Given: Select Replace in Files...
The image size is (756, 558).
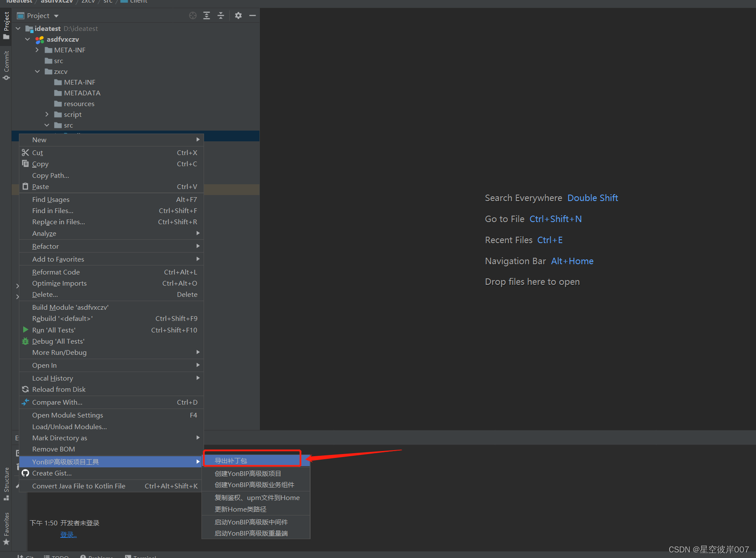Looking at the screenshot, I should pyautogui.click(x=111, y=222).
